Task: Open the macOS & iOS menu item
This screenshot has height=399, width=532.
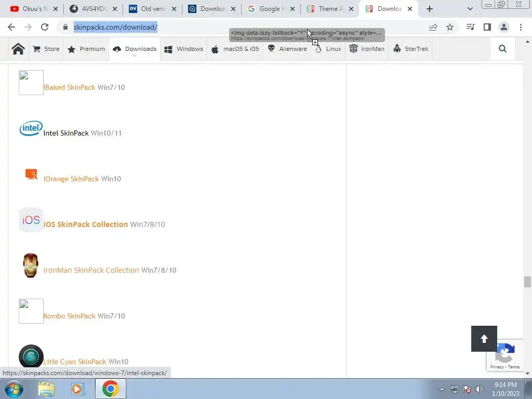Action: click(x=235, y=49)
